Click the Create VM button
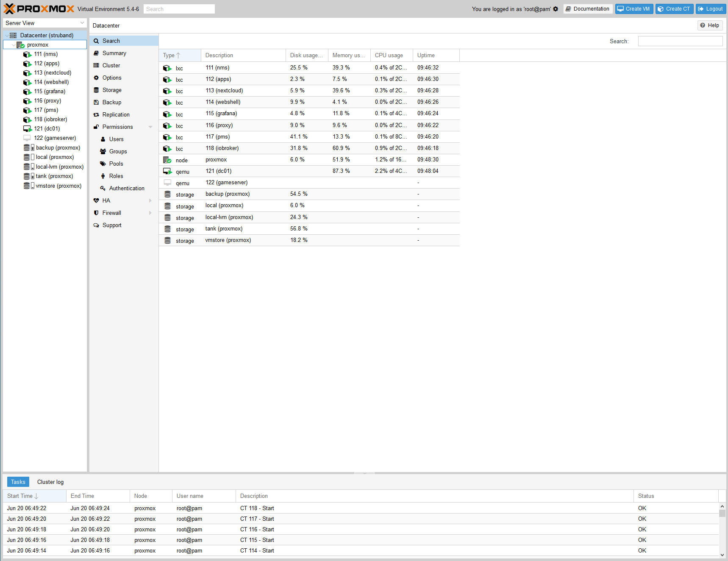The width and height of the screenshot is (728, 561). [x=634, y=9]
